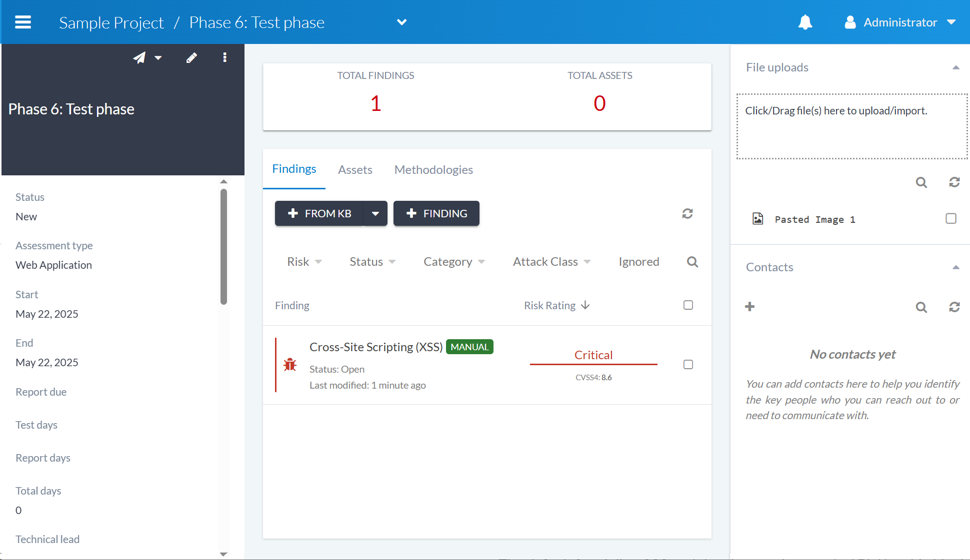
Task: Open the Methodologies tab
Action: click(x=433, y=170)
